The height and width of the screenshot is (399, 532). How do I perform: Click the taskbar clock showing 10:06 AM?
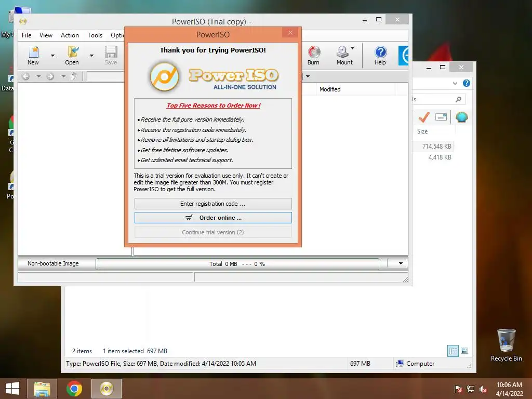click(x=509, y=389)
